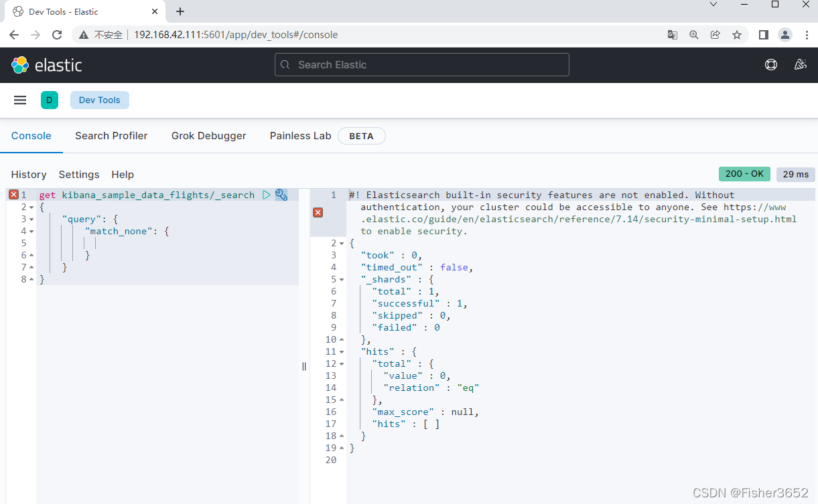818x504 pixels.
Task: Click the Dev Tools breadcrumb button
Action: (x=100, y=100)
